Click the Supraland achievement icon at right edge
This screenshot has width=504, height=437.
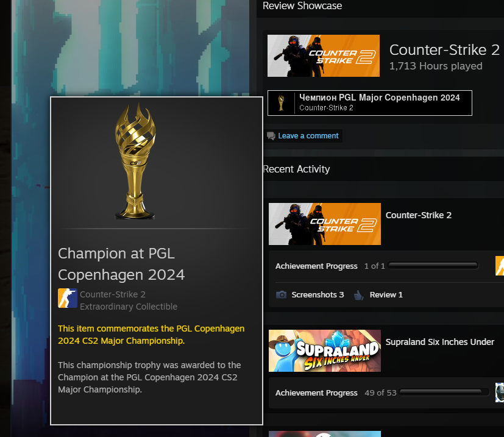[500, 393]
